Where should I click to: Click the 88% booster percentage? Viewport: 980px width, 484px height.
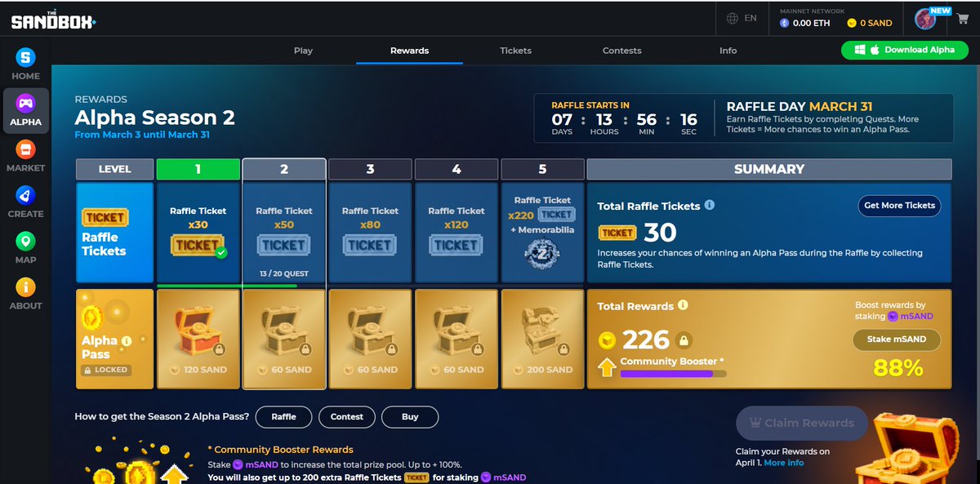[x=898, y=368]
